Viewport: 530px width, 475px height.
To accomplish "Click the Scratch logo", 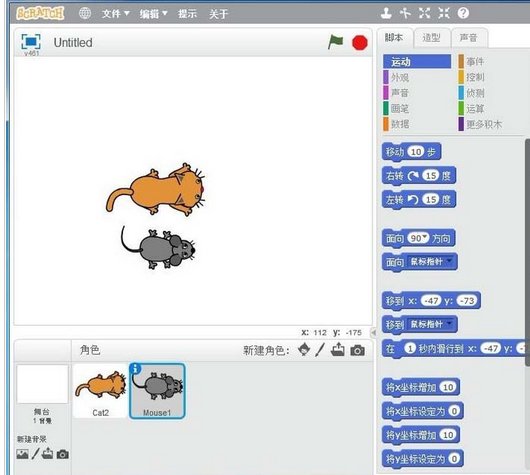I will tap(40, 14).
